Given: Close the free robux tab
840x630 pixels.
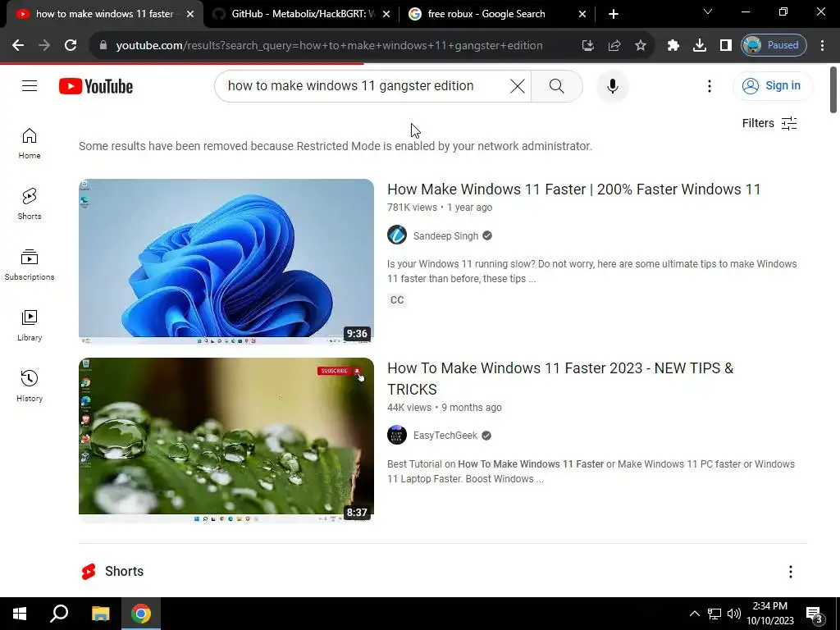Looking at the screenshot, I should click(x=582, y=14).
